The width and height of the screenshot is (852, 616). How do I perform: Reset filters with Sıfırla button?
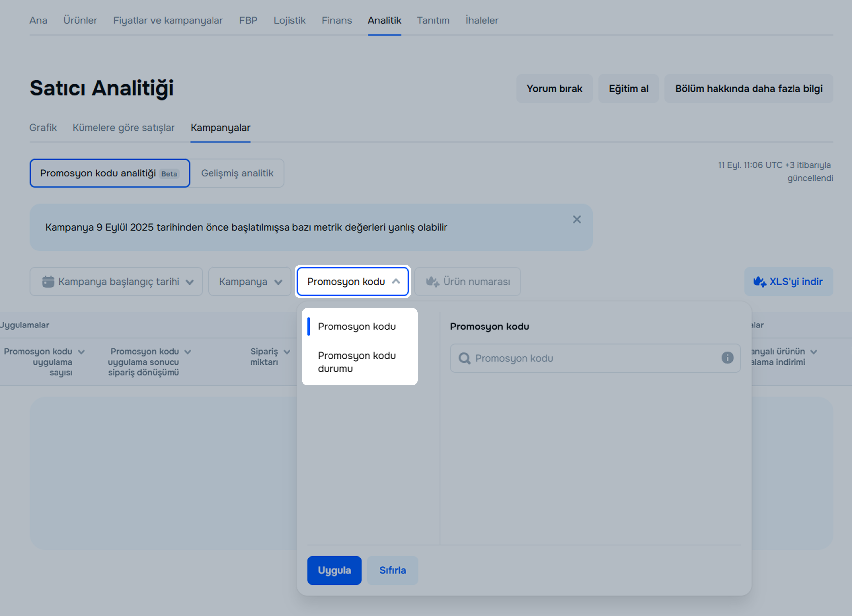(392, 570)
